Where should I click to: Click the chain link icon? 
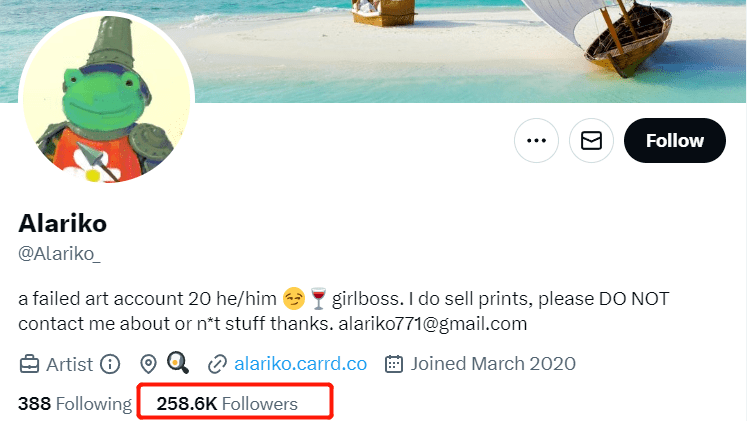click(x=217, y=363)
